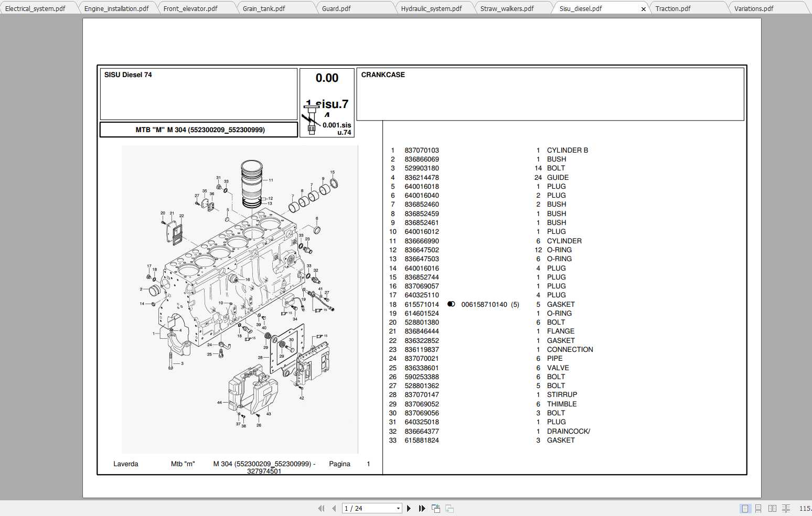The image size is (812, 516).
Task: Switch to the Traction.pdf tab
Action: [x=673, y=8]
